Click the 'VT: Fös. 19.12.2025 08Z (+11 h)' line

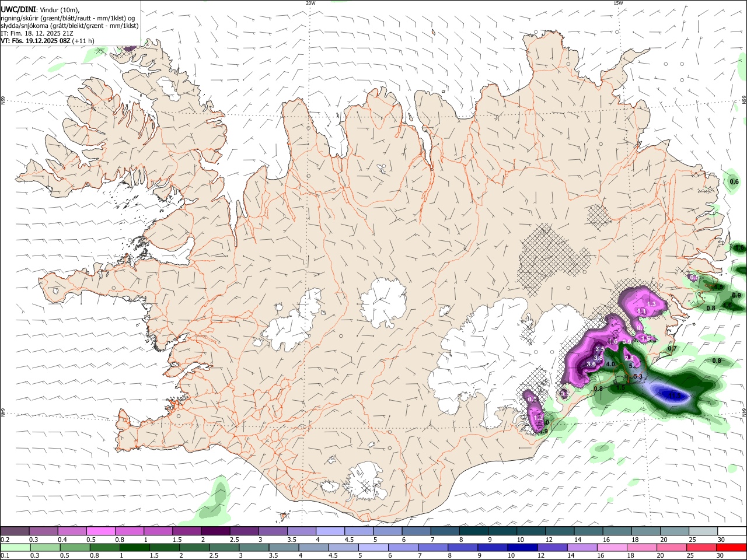pyautogui.click(x=47, y=41)
